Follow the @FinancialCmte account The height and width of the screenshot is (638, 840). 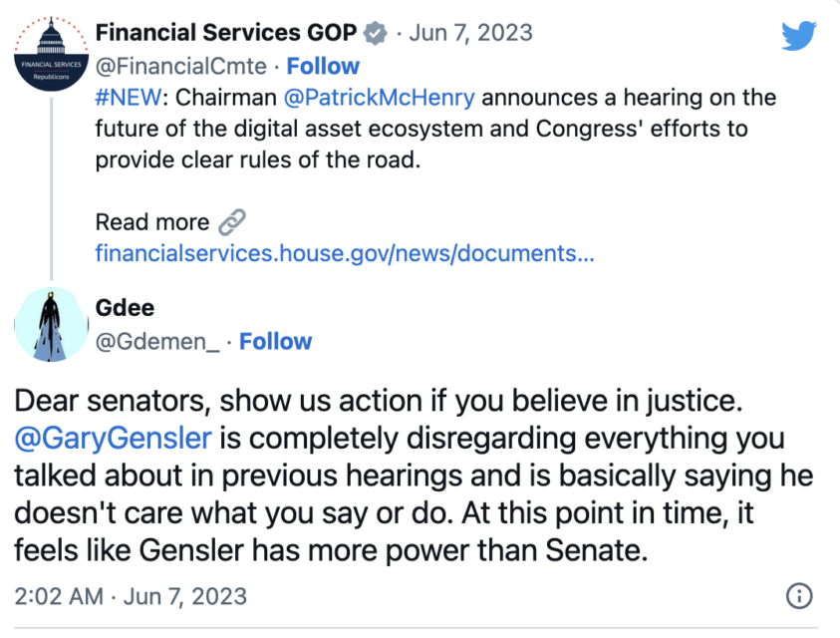tap(323, 67)
